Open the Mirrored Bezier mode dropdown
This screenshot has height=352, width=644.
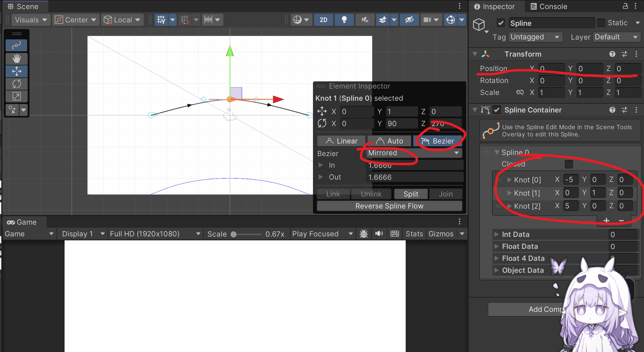[414, 153]
